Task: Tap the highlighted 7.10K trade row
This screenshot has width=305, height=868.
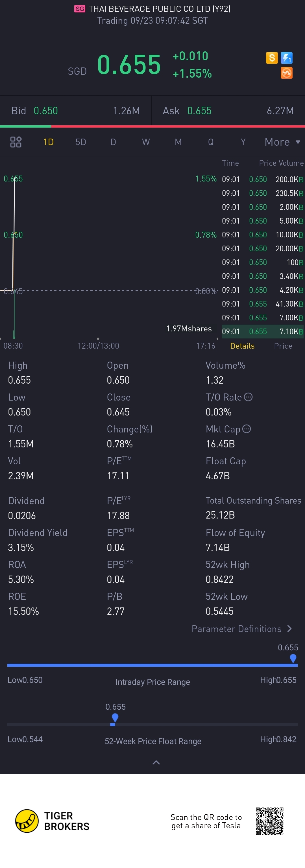Action: pos(263,331)
